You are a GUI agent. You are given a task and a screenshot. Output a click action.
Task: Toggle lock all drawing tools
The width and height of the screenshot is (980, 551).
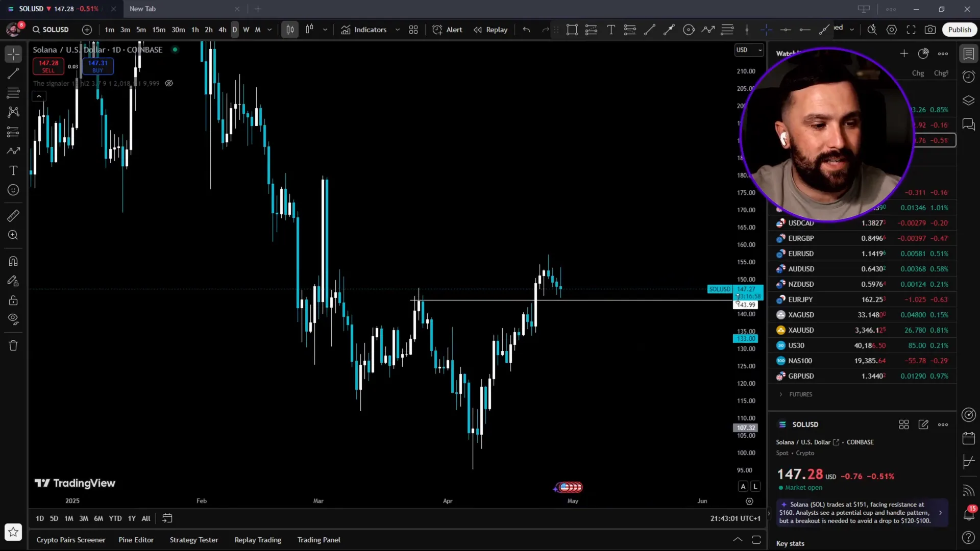13,300
